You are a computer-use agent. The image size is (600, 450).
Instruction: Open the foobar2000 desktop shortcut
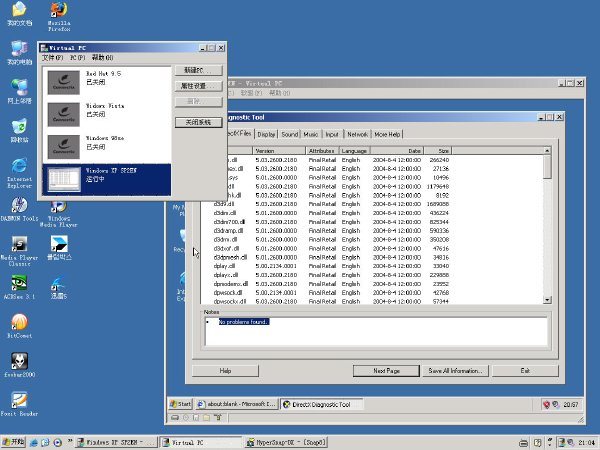[20, 365]
